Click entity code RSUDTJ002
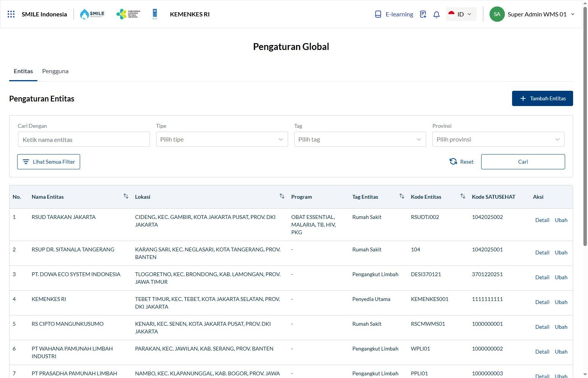Image resolution: width=588 pixels, height=378 pixels. pyautogui.click(x=425, y=217)
